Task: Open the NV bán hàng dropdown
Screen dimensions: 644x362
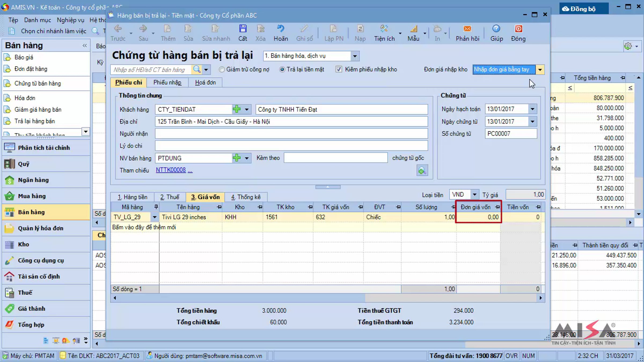Action: tap(247, 158)
